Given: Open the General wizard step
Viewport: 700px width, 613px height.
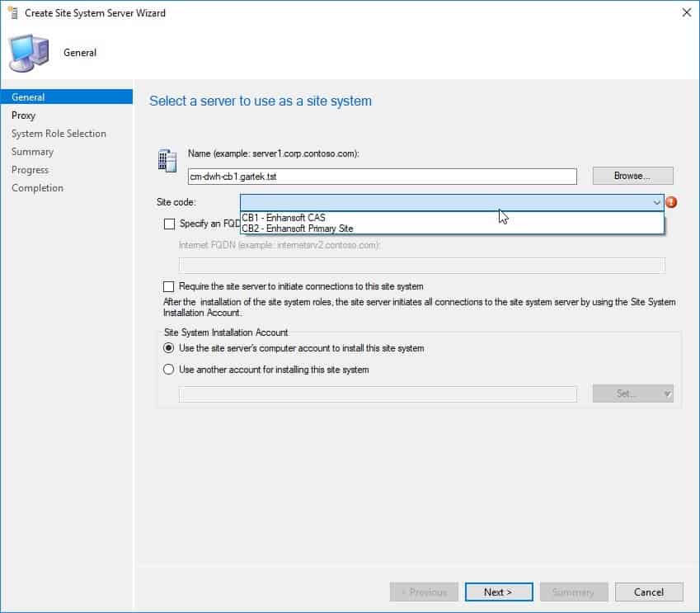Looking at the screenshot, I should click(x=29, y=97).
